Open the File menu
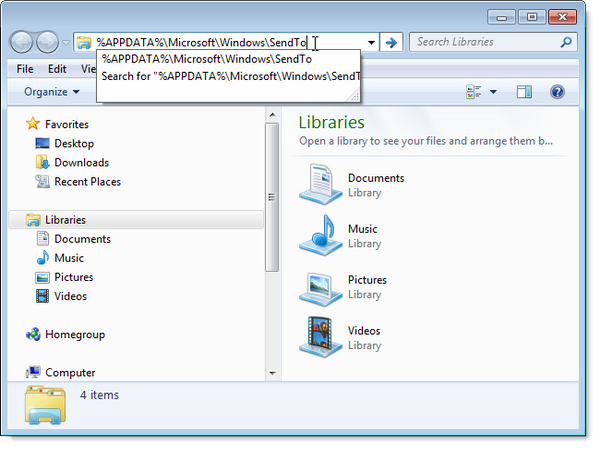Image resolution: width=600 pixels, height=450 pixels. (25, 69)
